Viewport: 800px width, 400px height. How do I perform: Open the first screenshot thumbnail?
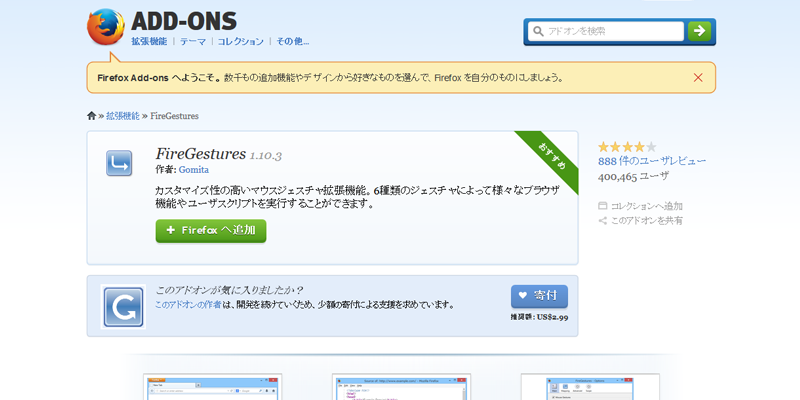(x=213, y=387)
